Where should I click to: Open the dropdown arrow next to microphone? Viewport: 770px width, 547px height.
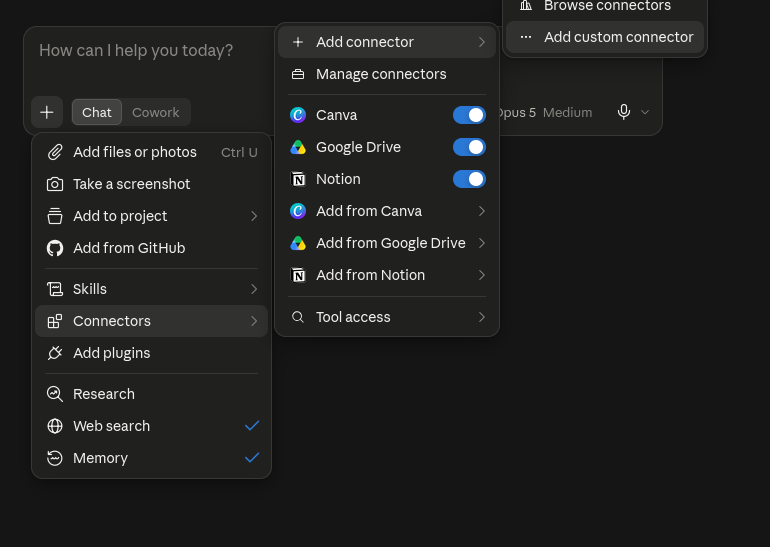coord(645,112)
